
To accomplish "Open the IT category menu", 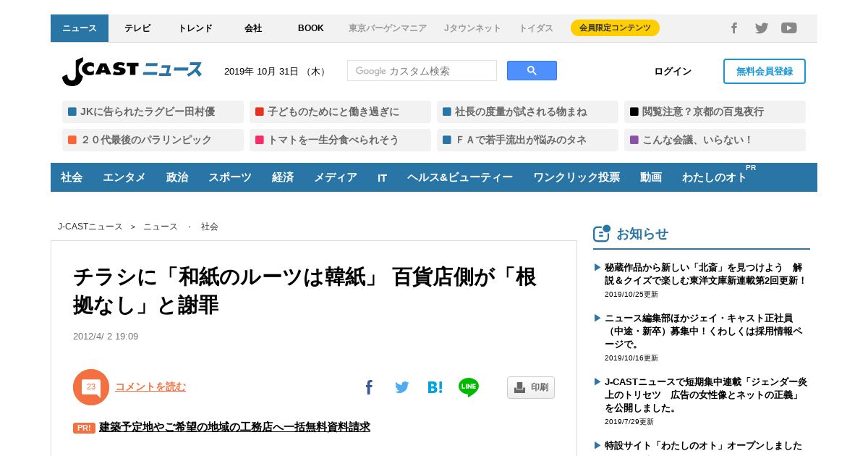I will [382, 177].
